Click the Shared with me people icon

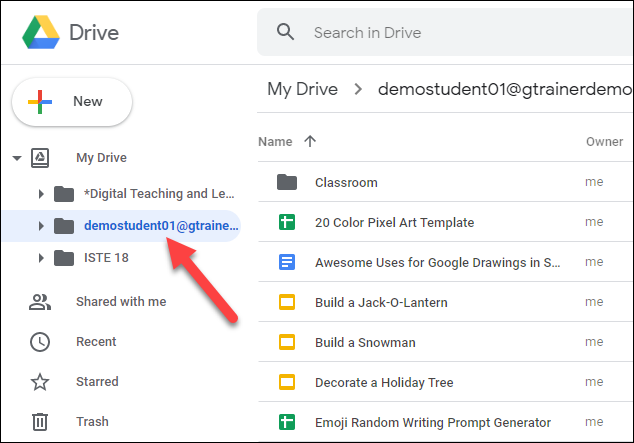tap(40, 302)
